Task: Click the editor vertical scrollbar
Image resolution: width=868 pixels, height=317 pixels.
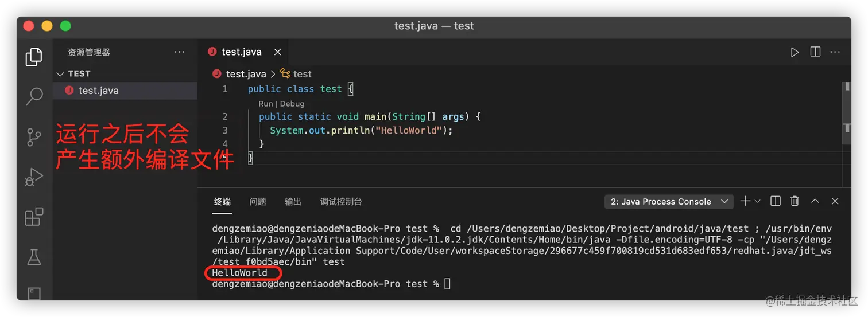Action: (847, 114)
